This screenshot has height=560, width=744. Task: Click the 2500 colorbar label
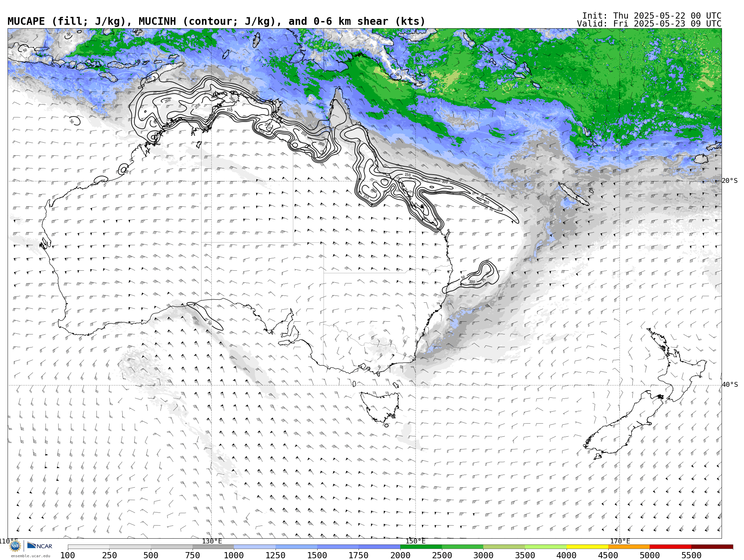tap(442, 555)
